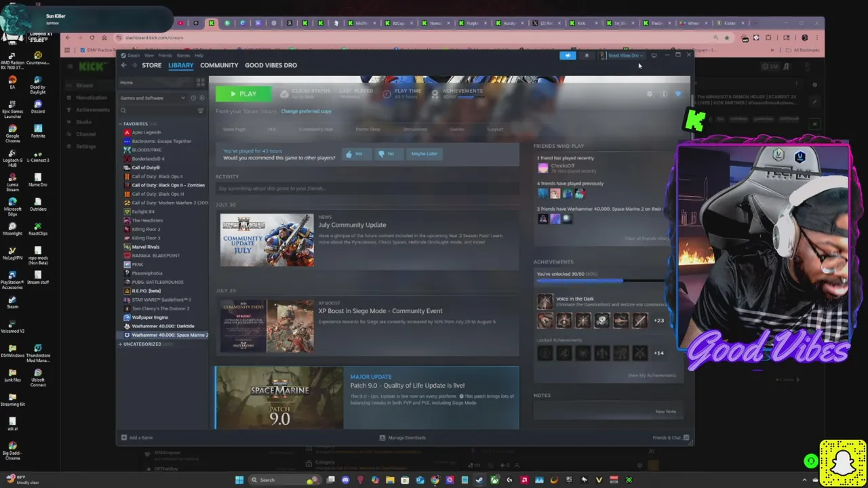868x488 pixels.
Task: Open the XP Boost in Siege Mode event title
Action: (380, 311)
